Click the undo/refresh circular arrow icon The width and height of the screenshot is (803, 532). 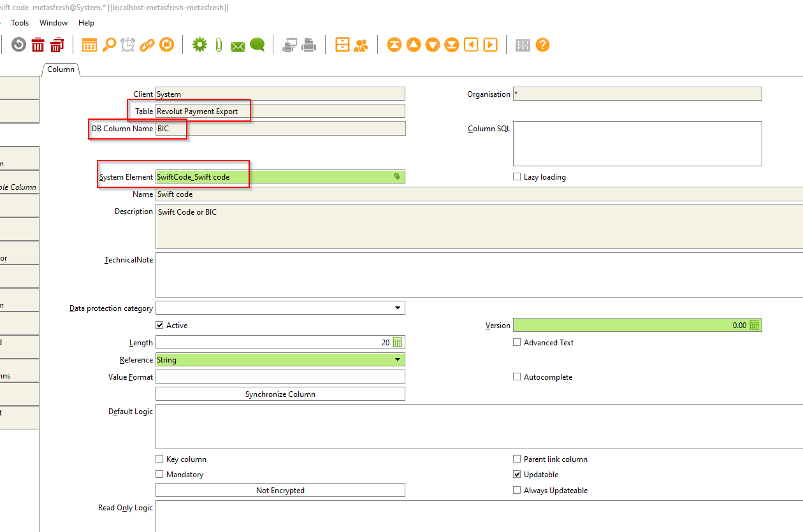click(x=19, y=45)
